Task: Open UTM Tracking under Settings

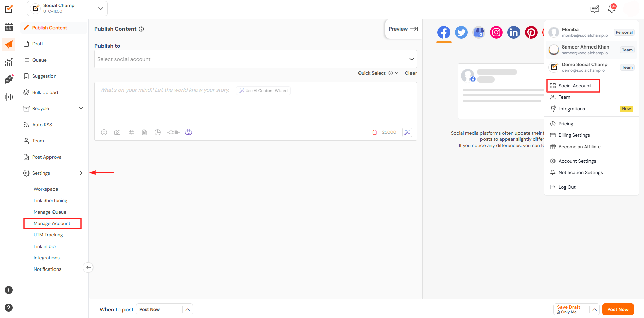Action: pyautogui.click(x=48, y=235)
